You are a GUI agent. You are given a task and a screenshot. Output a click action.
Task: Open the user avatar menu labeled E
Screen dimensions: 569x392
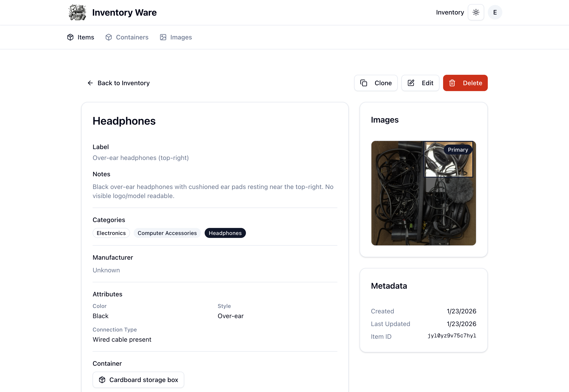tap(495, 12)
